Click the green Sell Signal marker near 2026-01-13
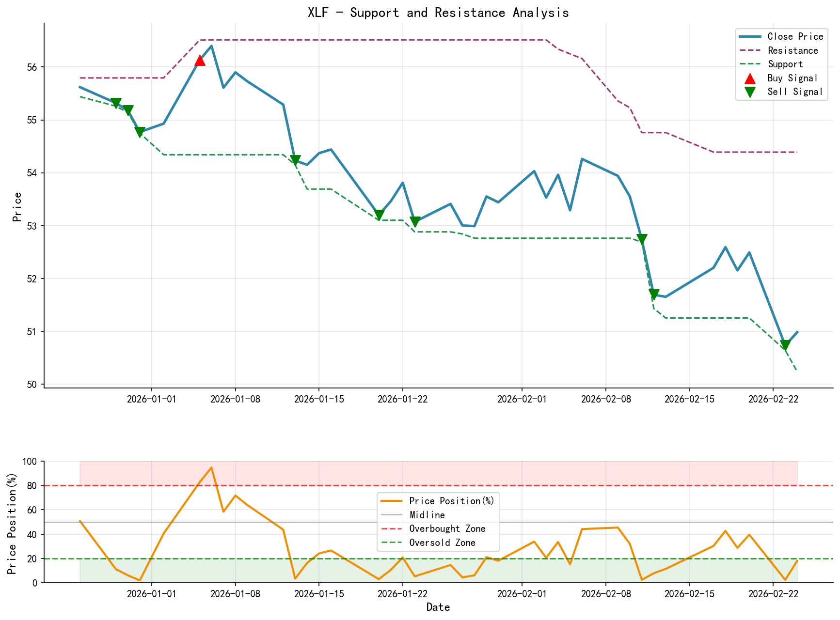 click(x=295, y=159)
